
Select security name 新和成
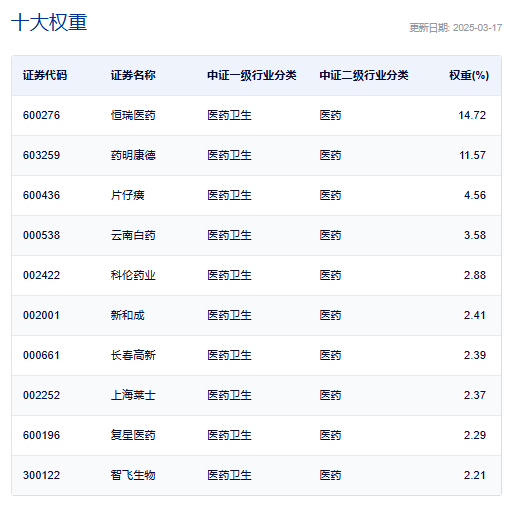pos(128,315)
